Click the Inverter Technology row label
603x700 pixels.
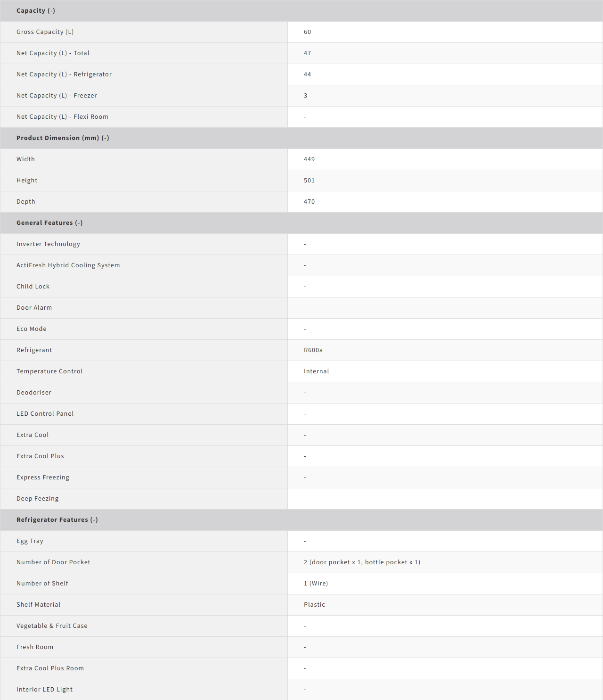point(48,244)
